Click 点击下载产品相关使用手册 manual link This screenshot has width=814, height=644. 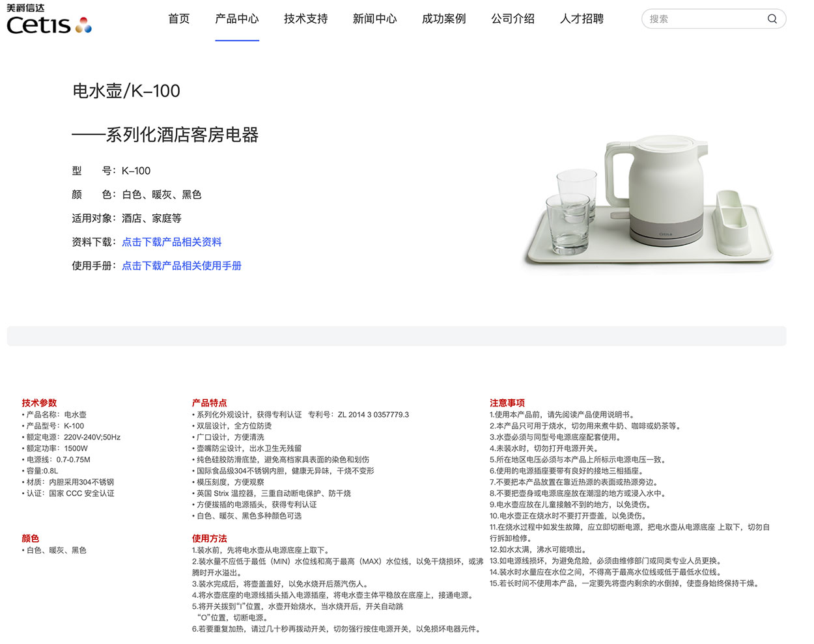pyautogui.click(x=180, y=265)
